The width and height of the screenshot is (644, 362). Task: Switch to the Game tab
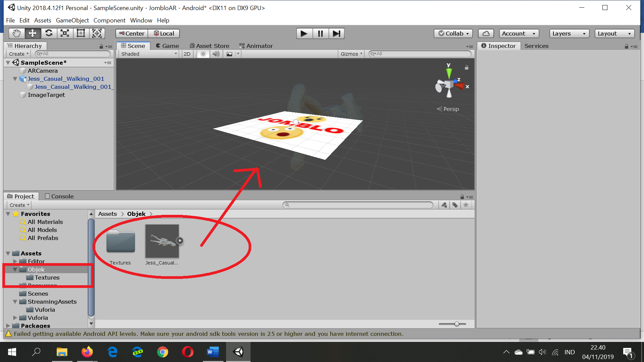[167, 46]
